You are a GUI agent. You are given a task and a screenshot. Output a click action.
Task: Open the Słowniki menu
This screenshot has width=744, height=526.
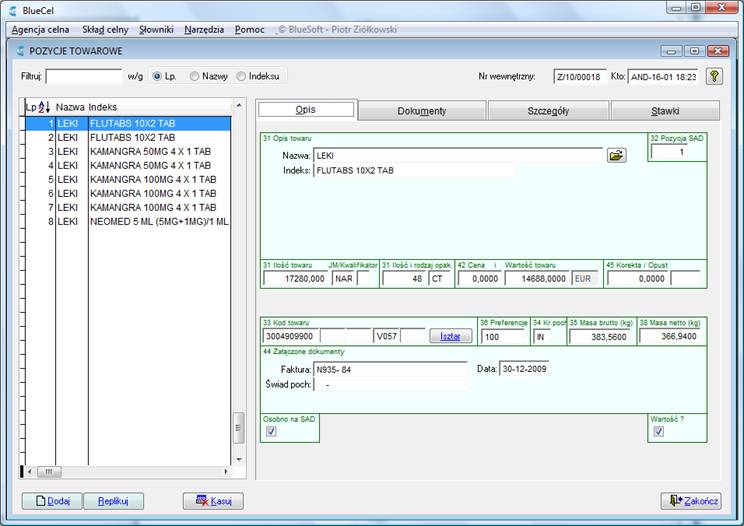tap(156, 29)
